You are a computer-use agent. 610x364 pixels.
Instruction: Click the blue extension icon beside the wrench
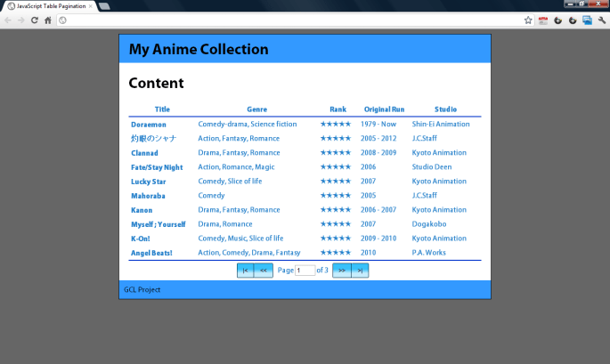587,20
